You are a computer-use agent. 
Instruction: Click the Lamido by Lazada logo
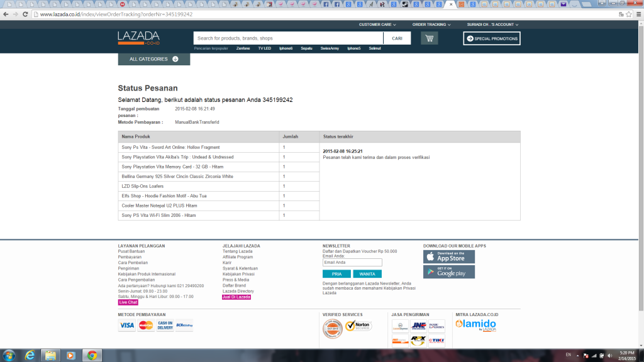click(x=475, y=325)
